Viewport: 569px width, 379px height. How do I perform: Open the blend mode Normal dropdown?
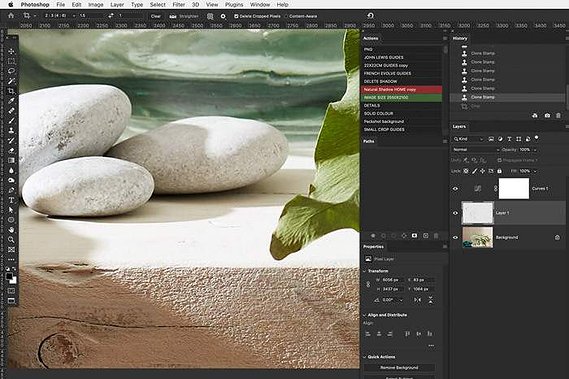pyautogui.click(x=476, y=150)
